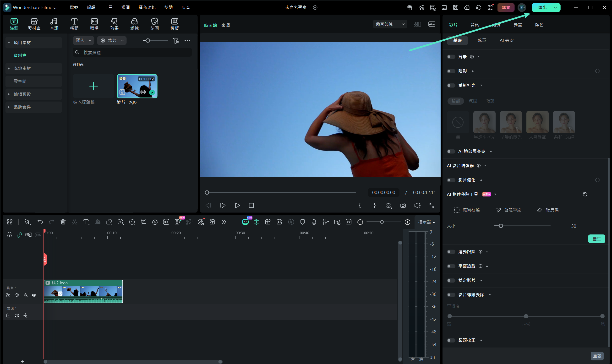Viewport: 612px width, 364px height.
Task: Click the delete trash icon in the timeline toolbar
Action: click(63, 222)
